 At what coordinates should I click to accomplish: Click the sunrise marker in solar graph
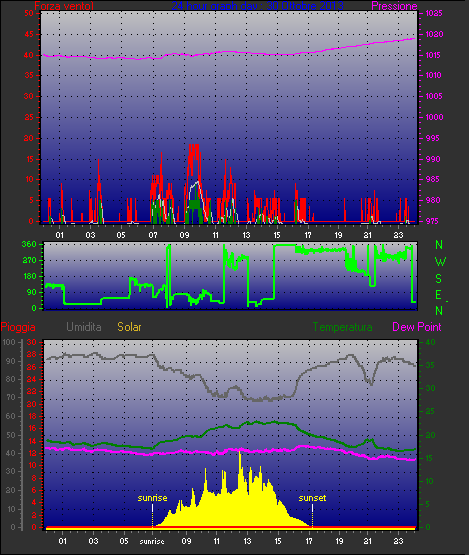click(152, 498)
